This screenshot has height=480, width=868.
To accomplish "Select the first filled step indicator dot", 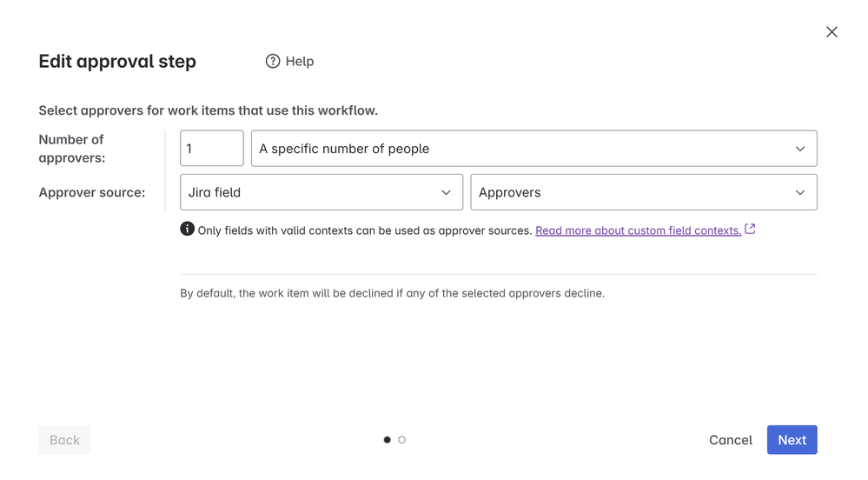I will 387,439.
